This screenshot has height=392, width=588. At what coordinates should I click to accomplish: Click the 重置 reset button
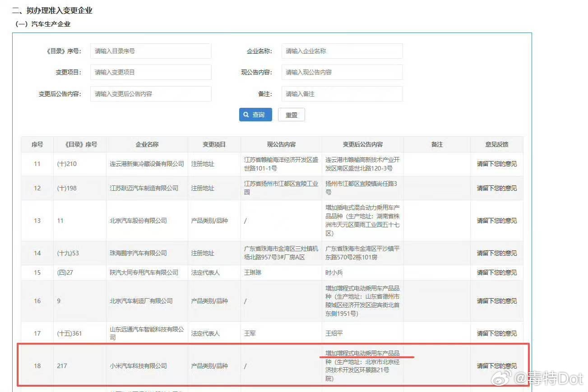[x=292, y=115]
